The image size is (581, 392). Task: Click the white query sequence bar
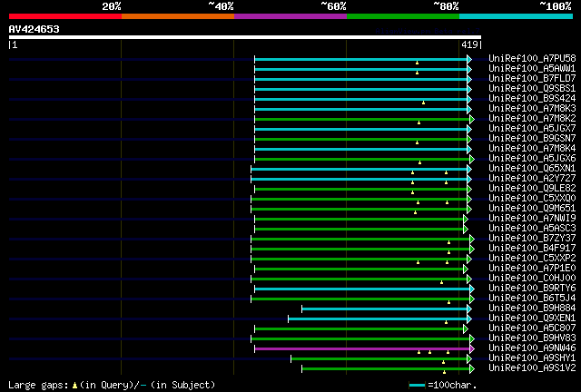click(245, 37)
